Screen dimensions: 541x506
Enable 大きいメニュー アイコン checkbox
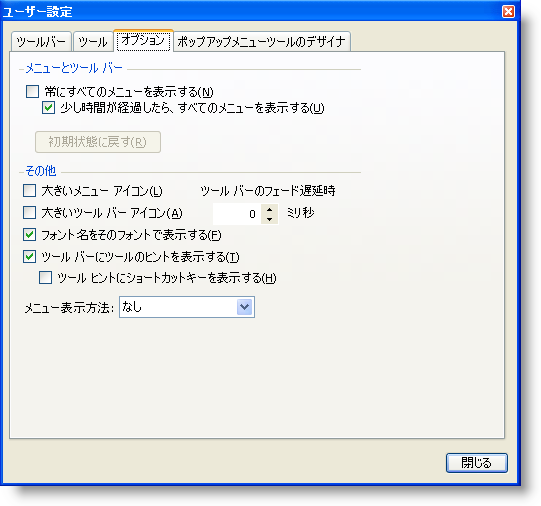(29, 190)
